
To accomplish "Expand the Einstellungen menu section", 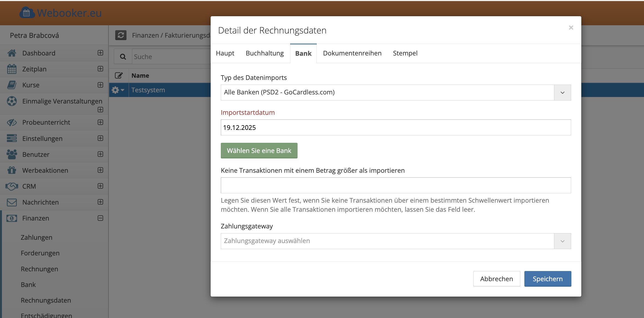I will pyautogui.click(x=100, y=138).
